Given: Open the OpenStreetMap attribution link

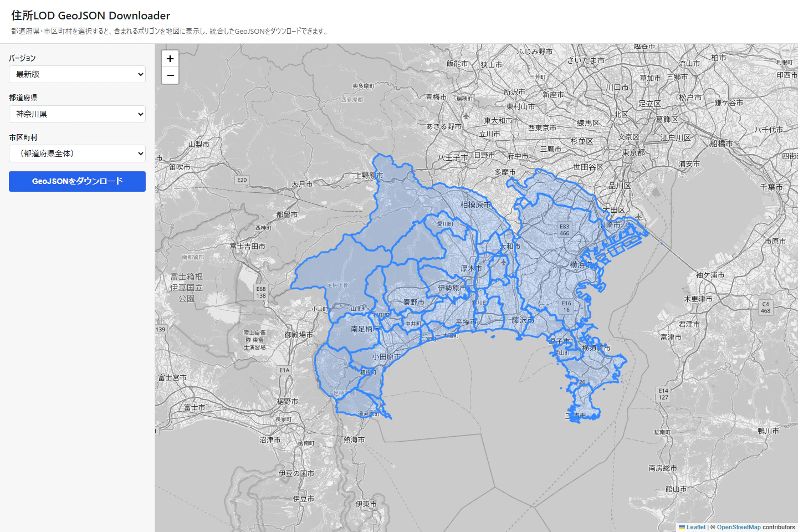Looking at the screenshot, I should click(739, 527).
